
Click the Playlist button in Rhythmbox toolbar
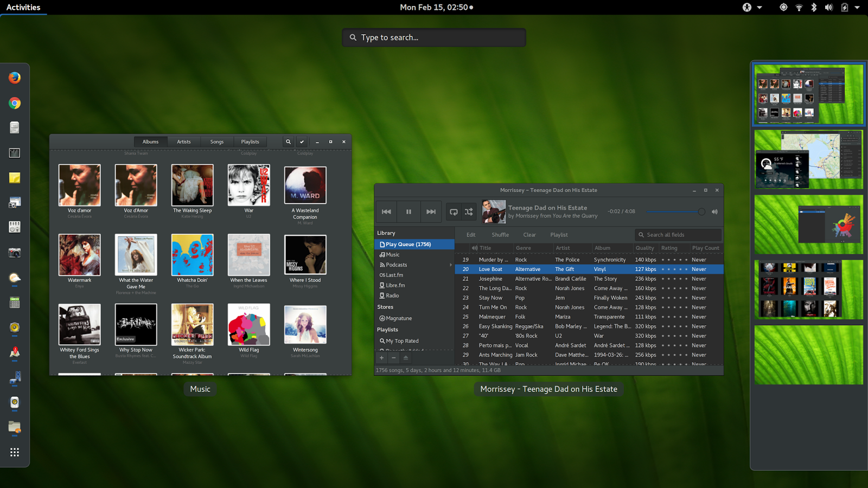[x=559, y=235]
